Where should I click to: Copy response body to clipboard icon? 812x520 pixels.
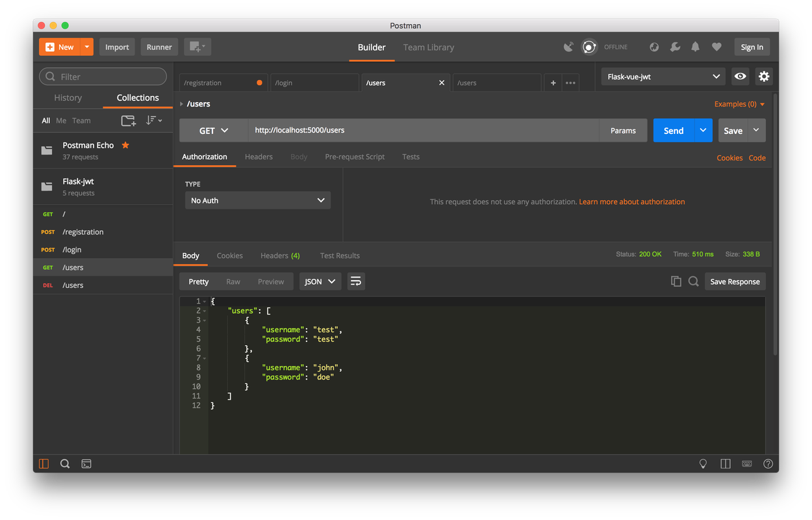[x=676, y=281]
